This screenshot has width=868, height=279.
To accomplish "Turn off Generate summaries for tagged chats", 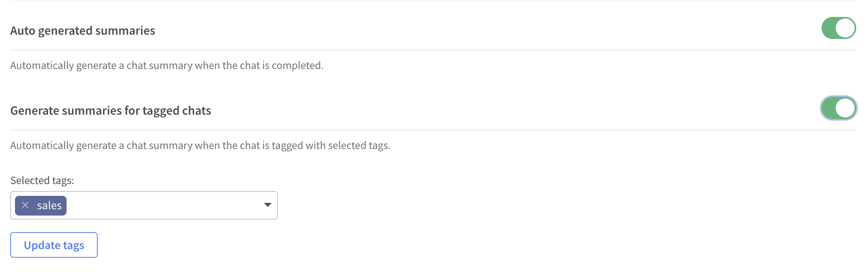I will tap(838, 108).
